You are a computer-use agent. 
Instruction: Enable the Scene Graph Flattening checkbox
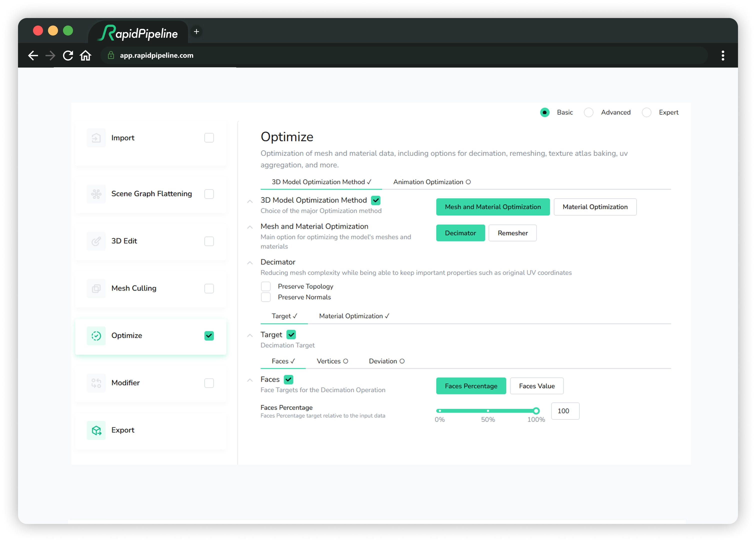[209, 194]
